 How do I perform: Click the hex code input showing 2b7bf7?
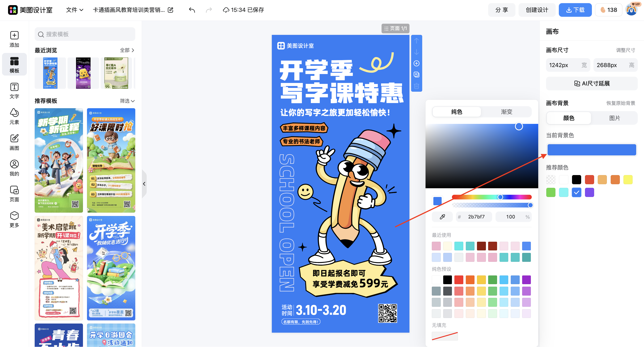pos(476,216)
